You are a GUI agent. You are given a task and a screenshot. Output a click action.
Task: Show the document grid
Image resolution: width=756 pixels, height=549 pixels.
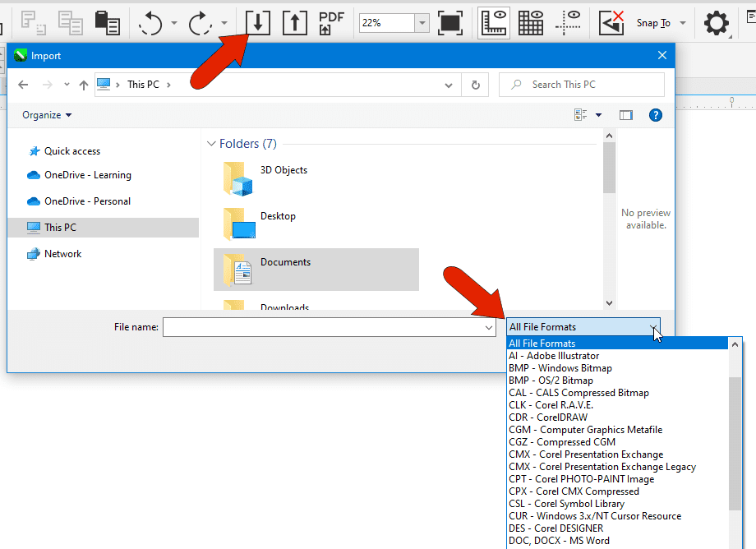pos(531,22)
